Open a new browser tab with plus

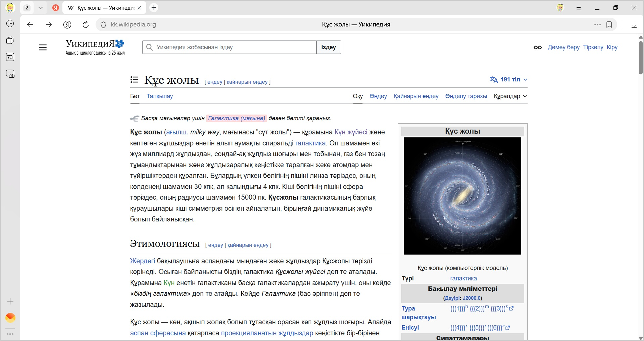pos(154,8)
